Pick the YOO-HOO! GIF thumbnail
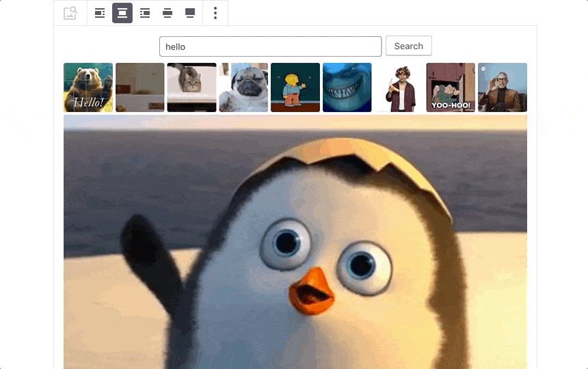Image resolution: width=588 pixels, height=369 pixels. point(451,87)
